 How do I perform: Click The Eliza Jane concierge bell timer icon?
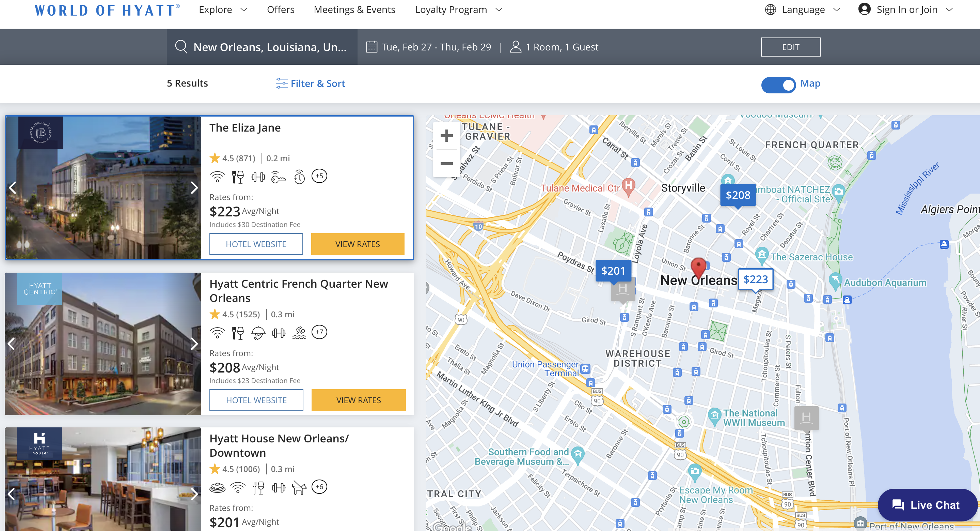[299, 177]
